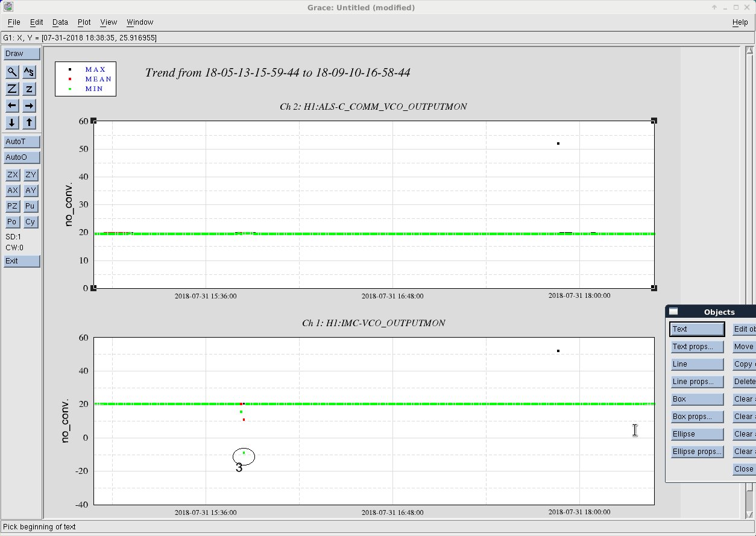
Task: Open the View menu
Action: pos(109,22)
